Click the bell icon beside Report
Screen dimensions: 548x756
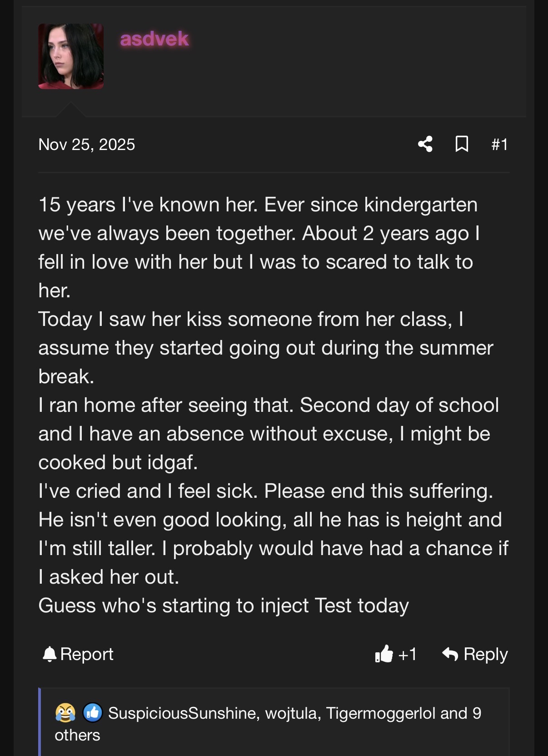click(49, 654)
